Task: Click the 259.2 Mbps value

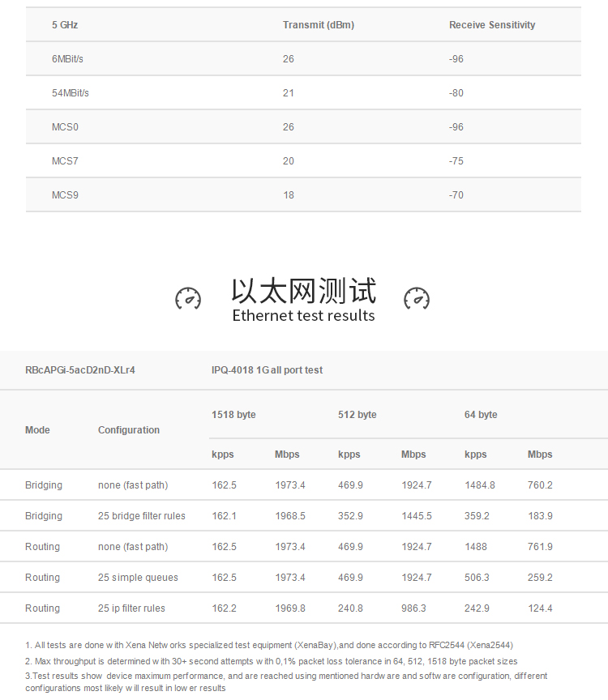Action: click(x=540, y=578)
